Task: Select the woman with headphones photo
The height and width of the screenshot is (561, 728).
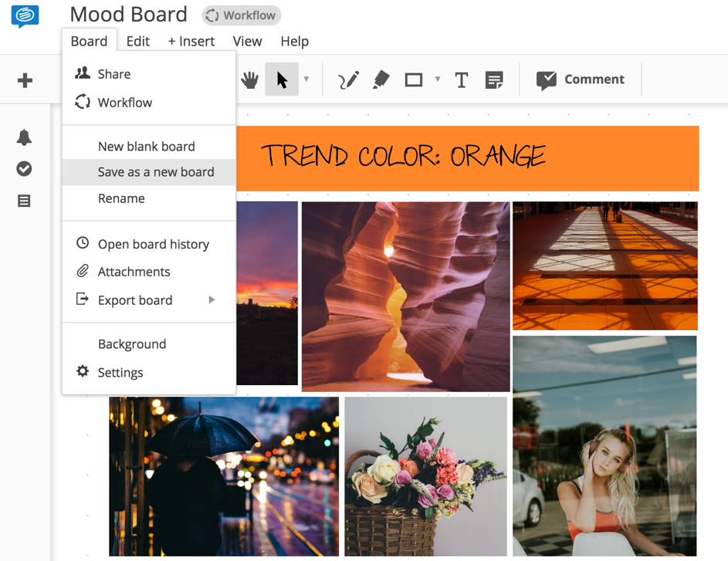Action: coord(604,446)
